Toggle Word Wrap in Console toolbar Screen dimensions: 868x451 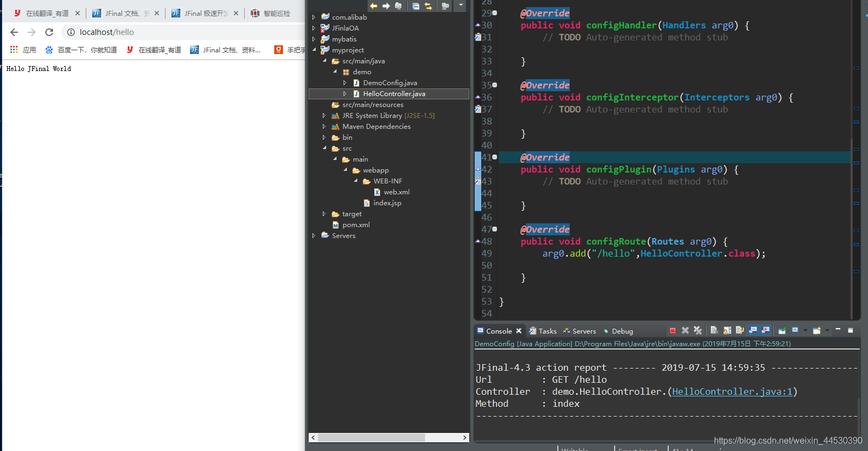click(x=740, y=330)
